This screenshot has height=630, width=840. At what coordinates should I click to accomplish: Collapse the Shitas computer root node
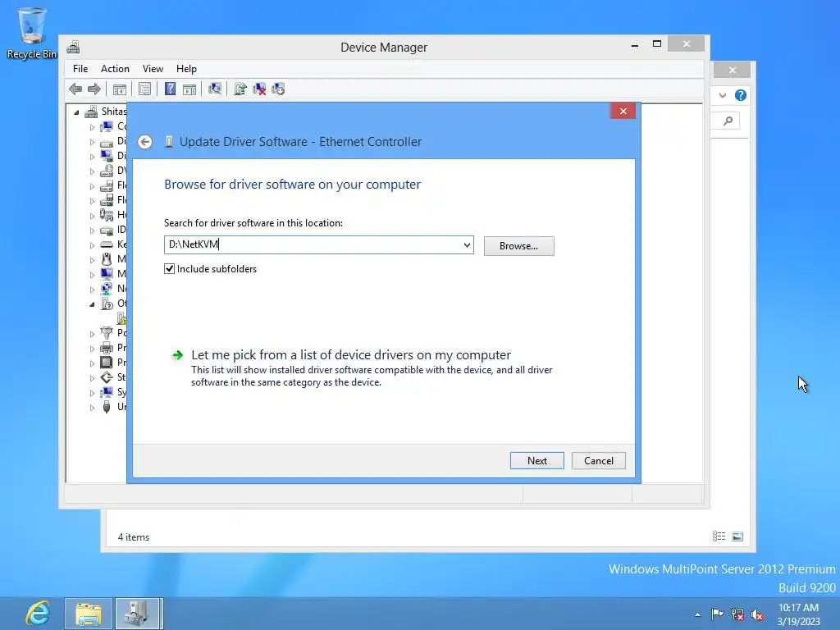[76, 112]
